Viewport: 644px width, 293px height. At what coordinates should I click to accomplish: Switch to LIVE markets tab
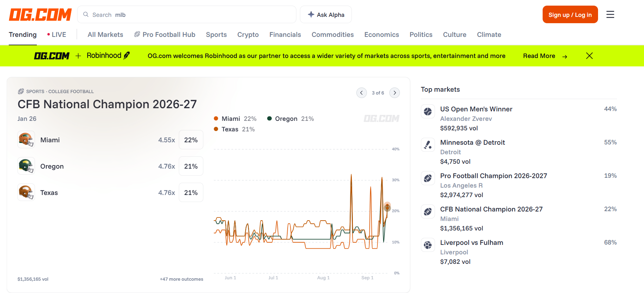(x=56, y=34)
